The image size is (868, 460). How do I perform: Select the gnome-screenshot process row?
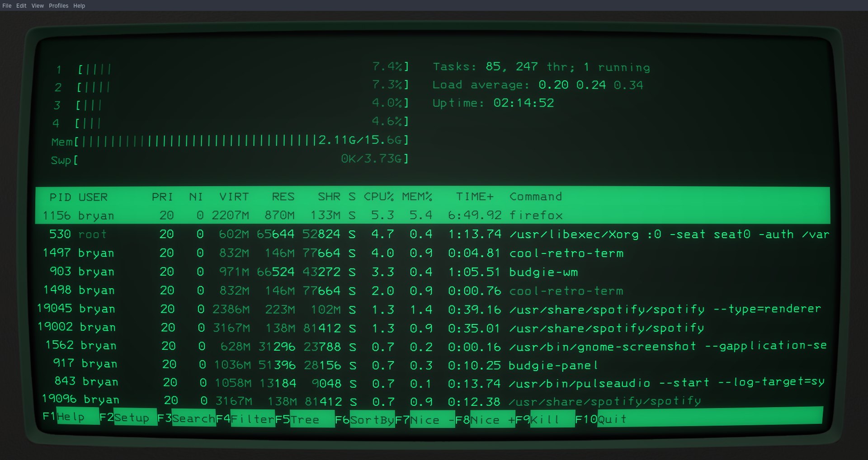click(433, 346)
